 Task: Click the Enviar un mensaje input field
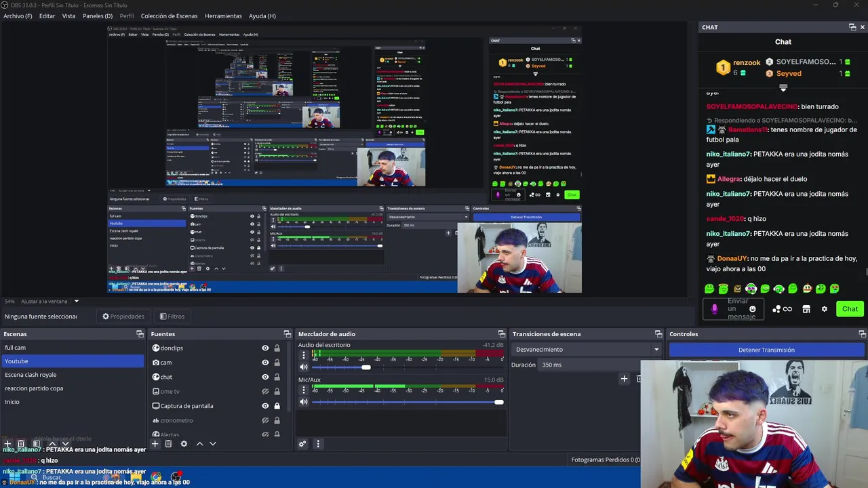tap(734, 309)
